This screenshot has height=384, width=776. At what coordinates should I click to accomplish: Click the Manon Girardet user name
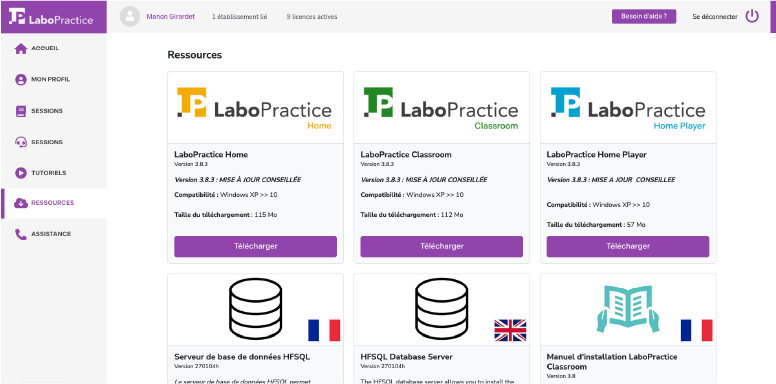[x=171, y=17]
